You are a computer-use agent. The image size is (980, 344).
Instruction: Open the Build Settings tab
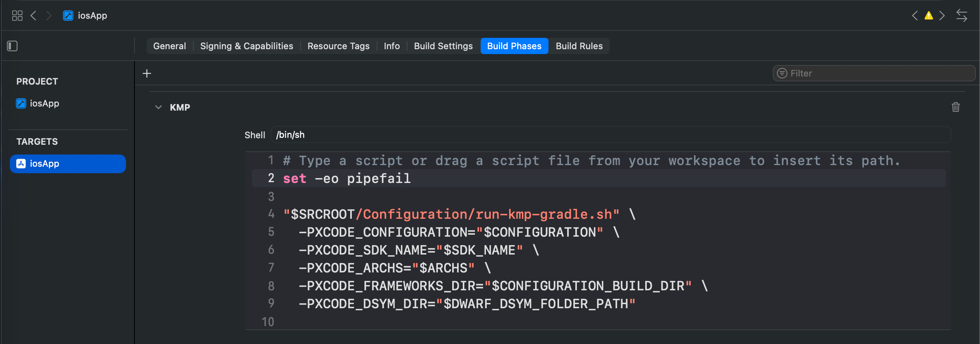pyautogui.click(x=443, y=46)
